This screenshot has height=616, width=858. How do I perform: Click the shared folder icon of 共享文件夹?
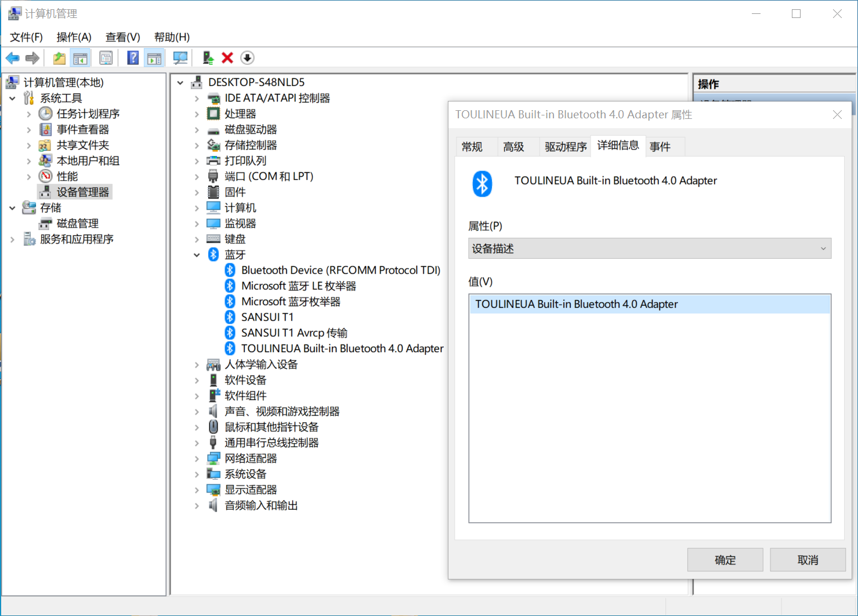click(45, 144)
